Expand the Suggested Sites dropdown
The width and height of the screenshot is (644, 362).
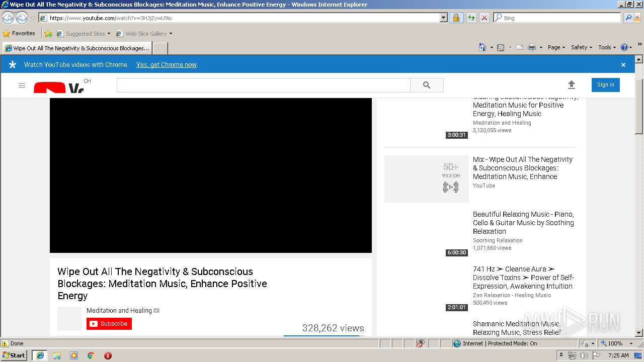point(109,34)
